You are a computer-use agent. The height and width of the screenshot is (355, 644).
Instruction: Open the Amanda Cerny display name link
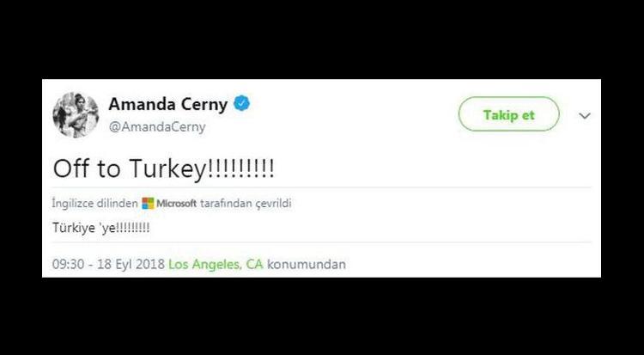pyautogui.click(x=168, y=104)
